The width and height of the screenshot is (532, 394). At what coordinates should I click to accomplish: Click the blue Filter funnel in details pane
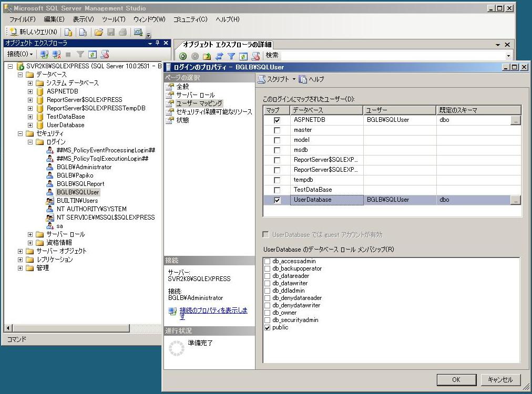231,56
